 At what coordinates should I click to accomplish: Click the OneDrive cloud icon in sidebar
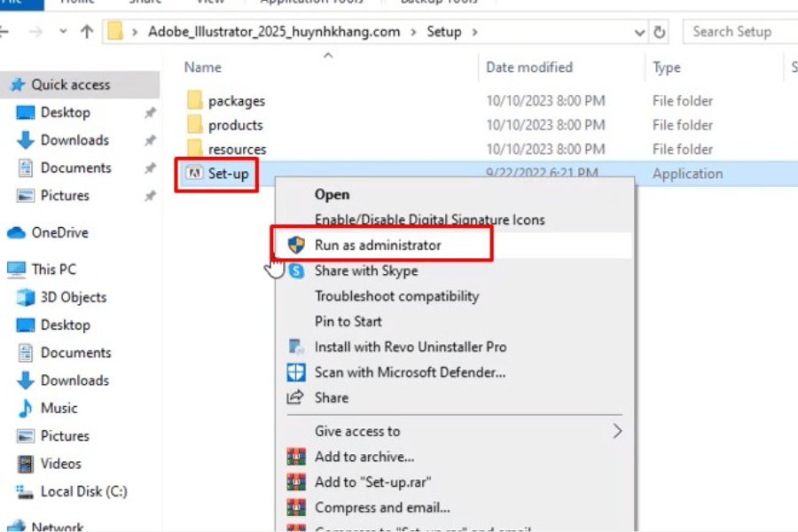16,233
